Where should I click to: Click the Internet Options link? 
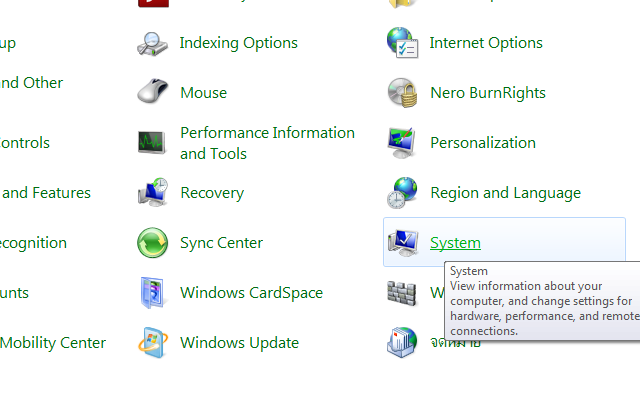[486, 43]
